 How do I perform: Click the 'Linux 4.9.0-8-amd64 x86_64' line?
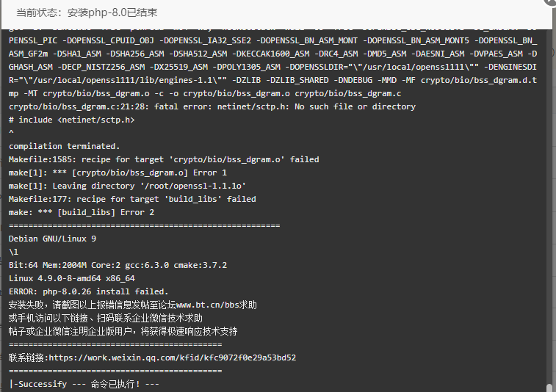[72, 278]
